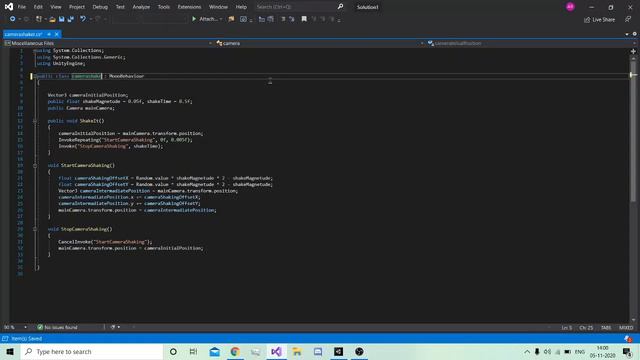Viewport: 640px width, 360px height.
Task: Click the green Attach play button
Action: pos(194,19)
